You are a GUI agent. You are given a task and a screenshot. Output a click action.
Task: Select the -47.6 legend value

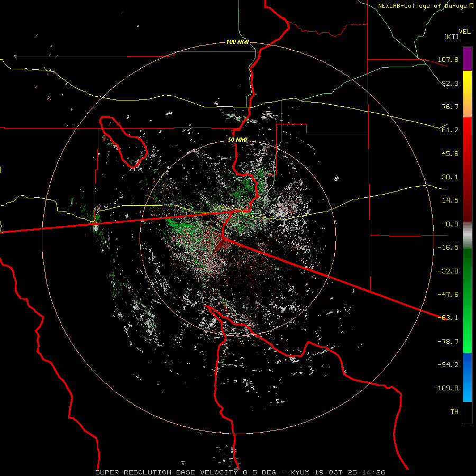click(x=448, y=295)
